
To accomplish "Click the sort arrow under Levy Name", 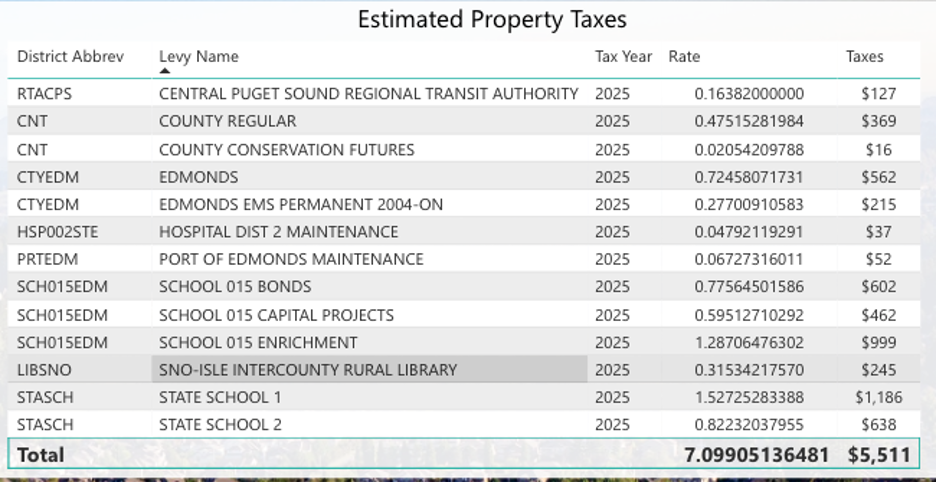I will pyautogui.click(x=165, y=71).
